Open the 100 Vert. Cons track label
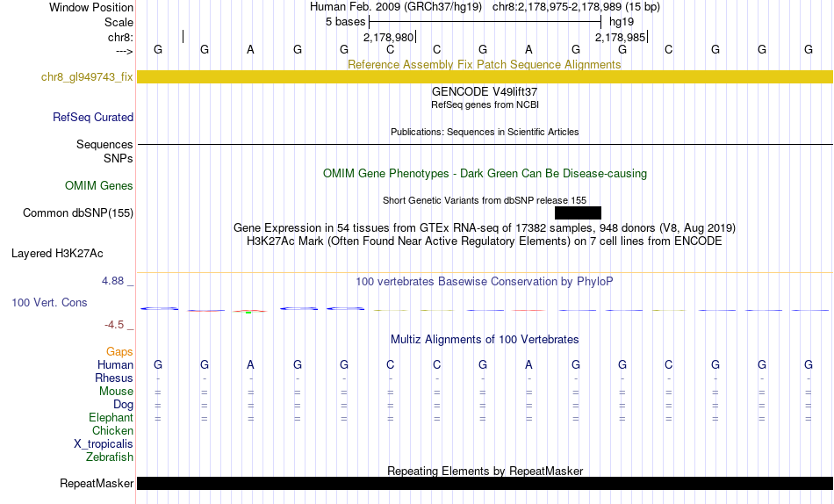The width and height of the screenshot is (834, 504). 49,302
